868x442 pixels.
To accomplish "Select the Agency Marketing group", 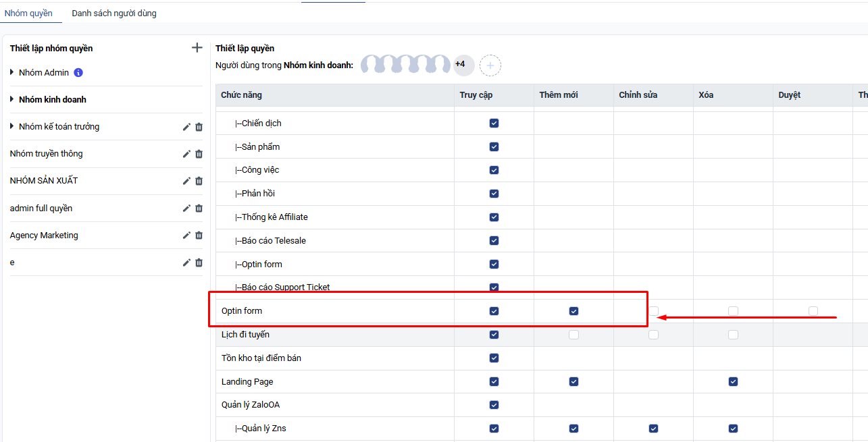I will point(44,236).
